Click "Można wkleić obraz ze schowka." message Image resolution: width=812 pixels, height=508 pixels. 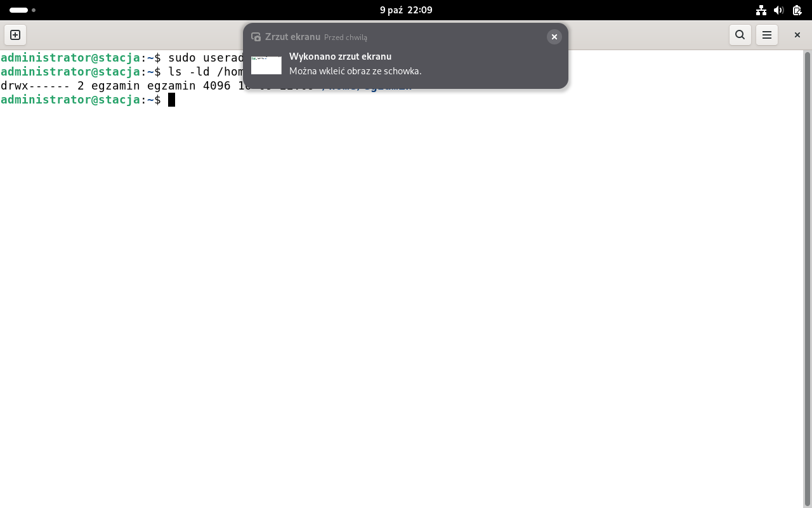coord(355,71)
